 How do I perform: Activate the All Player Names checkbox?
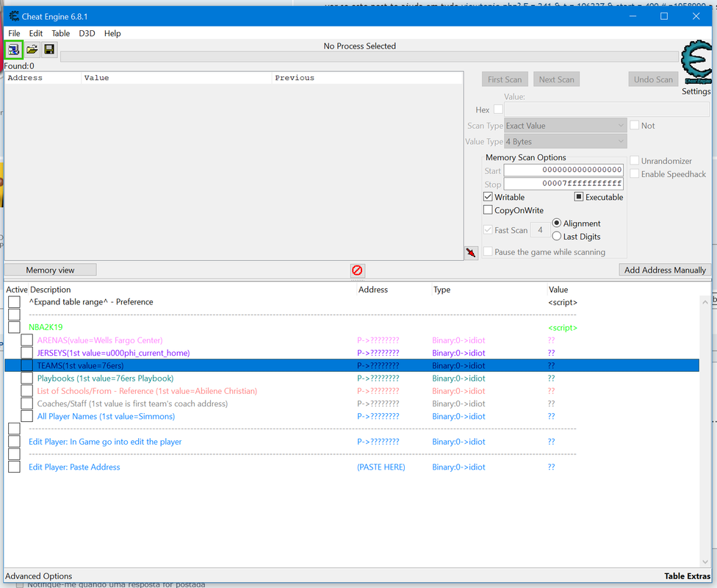(27, 417)
